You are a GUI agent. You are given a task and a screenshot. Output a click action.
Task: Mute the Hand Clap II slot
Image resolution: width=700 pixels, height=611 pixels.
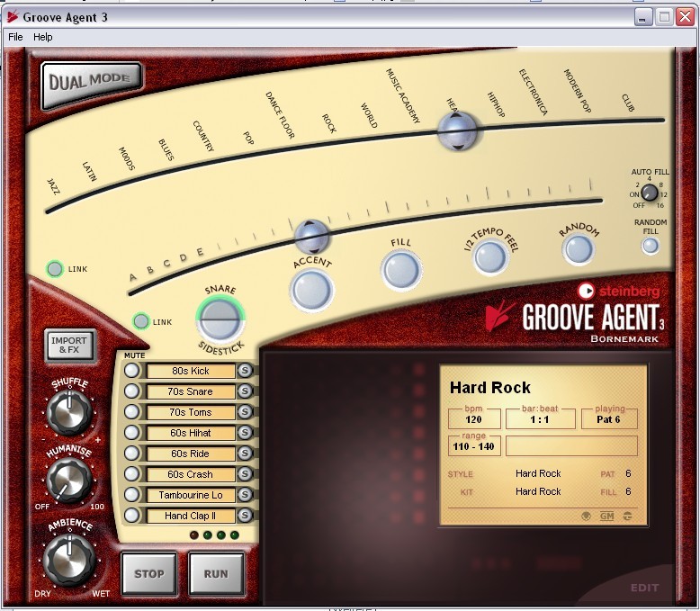click(x=131, y=515)
